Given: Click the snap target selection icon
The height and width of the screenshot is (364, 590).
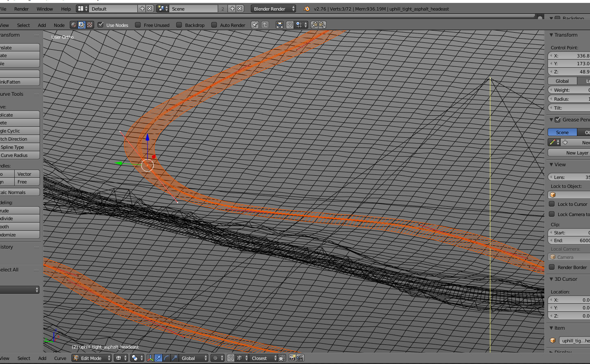Looking at the screenshot, I should pos(281,358).
